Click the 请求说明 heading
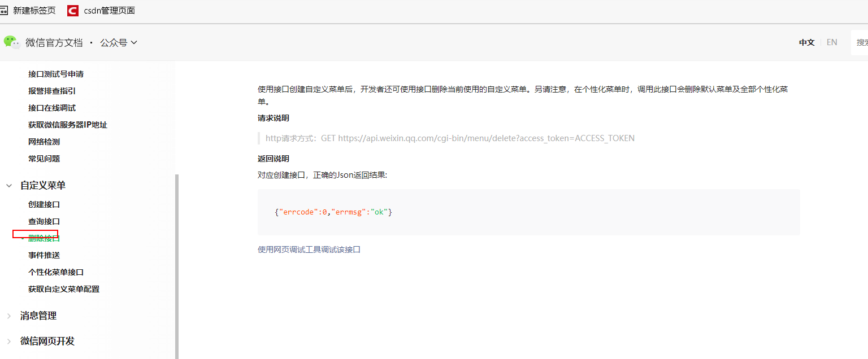868x359 pixels. point(274,119)
